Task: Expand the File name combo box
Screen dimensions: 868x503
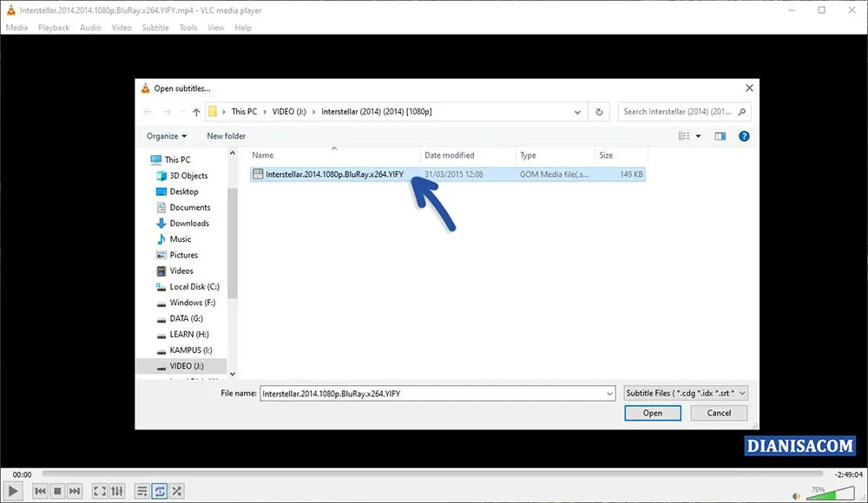Action: coord(609,393)
